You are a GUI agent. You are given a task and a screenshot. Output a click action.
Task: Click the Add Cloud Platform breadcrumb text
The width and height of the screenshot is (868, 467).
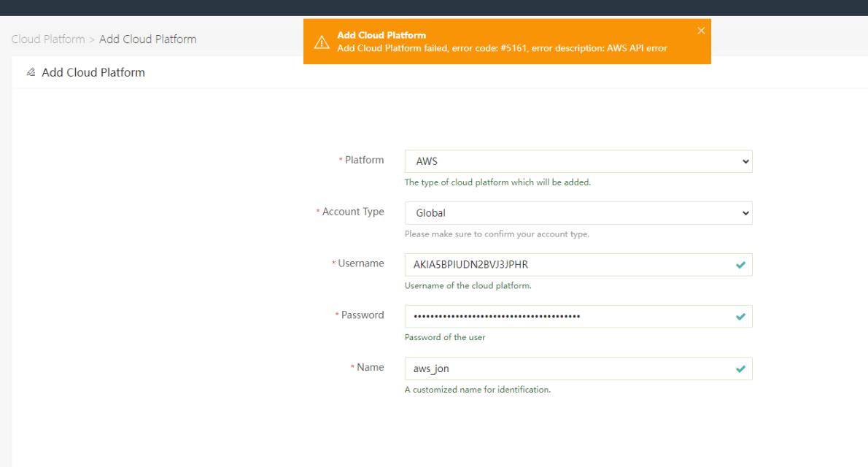148,39
